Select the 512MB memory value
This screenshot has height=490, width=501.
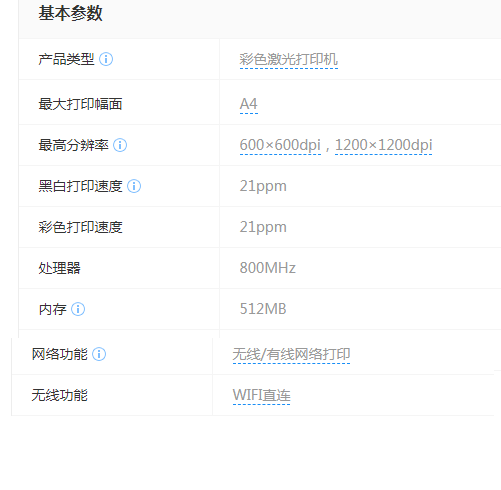(263, 309)
